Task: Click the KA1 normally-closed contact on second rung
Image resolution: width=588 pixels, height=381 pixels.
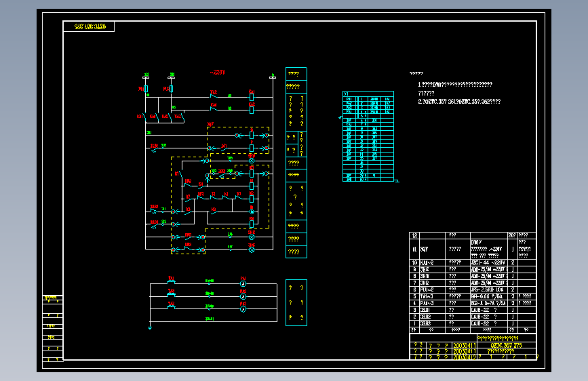Action: click(214, 108)
